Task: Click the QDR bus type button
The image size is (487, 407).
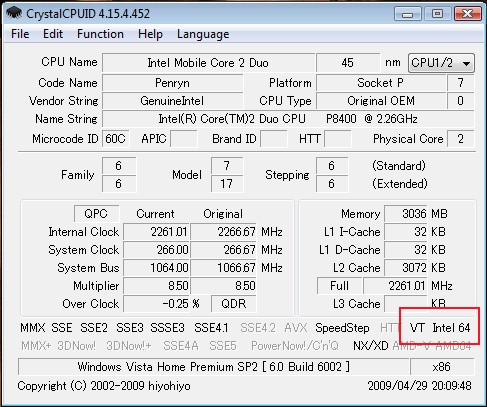Action: (x=233, y=304)
